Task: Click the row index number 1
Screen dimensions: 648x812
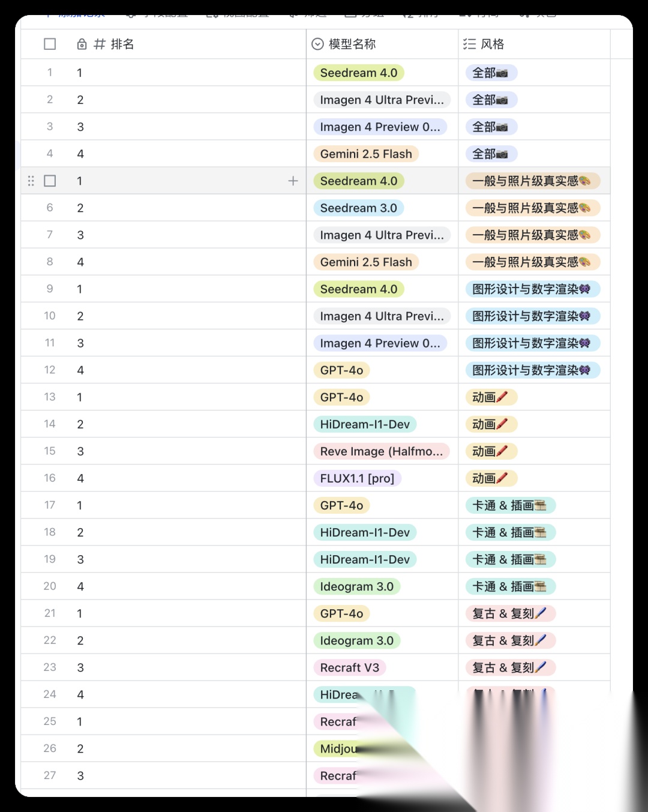Action: pos(50,73)
